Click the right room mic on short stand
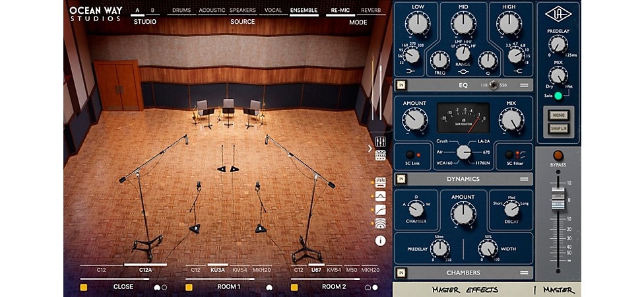 click(x=260, y=207)
